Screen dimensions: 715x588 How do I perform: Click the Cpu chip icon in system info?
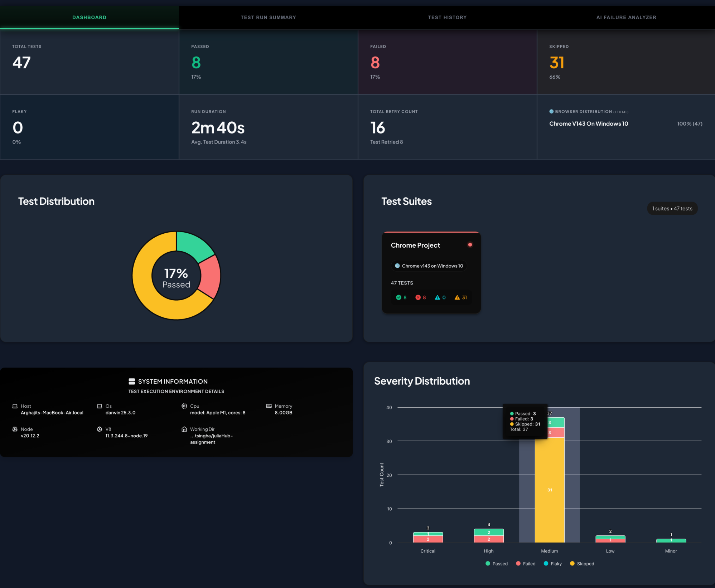click(184, 406)
